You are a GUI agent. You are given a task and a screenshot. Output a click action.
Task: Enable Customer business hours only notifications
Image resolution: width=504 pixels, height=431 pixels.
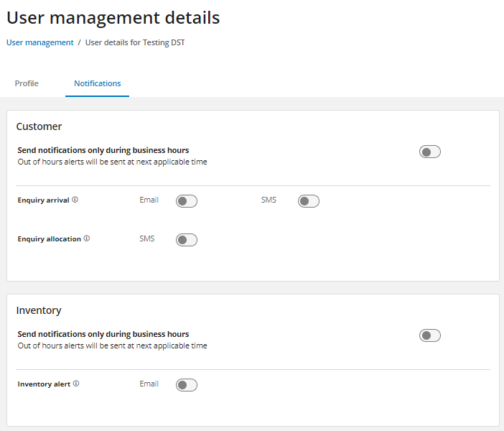[429, 152]
